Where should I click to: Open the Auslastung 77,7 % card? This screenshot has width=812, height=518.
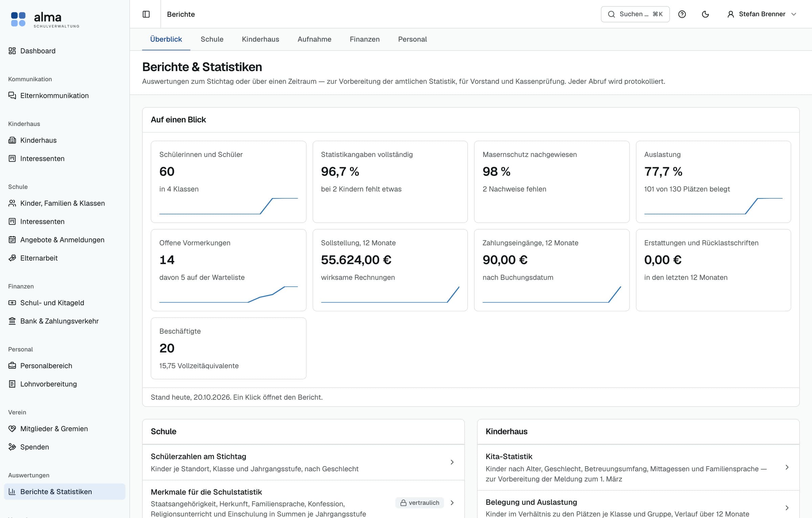pyautogui.click(x=713, y=182)
